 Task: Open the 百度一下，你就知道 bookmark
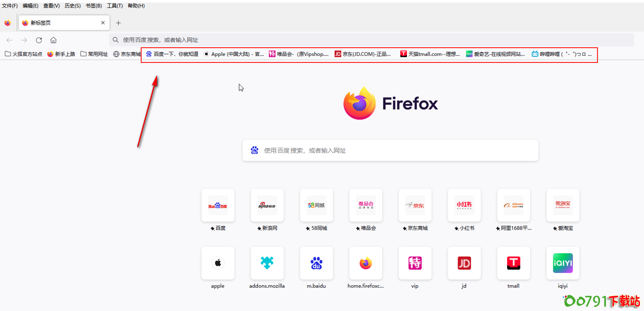click(172, 54)
